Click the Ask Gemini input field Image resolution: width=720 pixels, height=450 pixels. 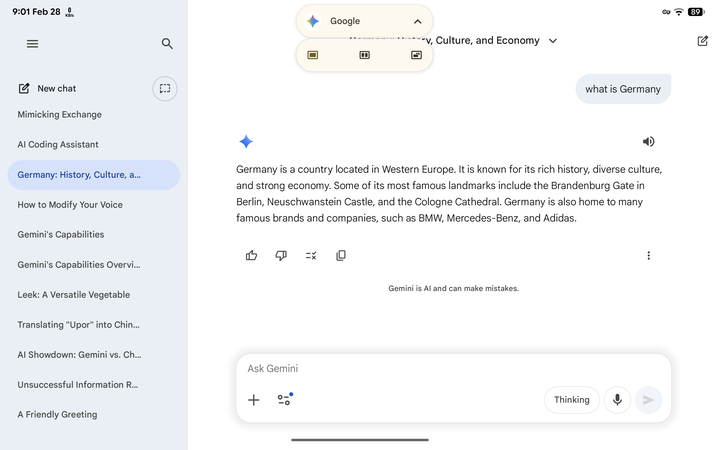(440, 369)
